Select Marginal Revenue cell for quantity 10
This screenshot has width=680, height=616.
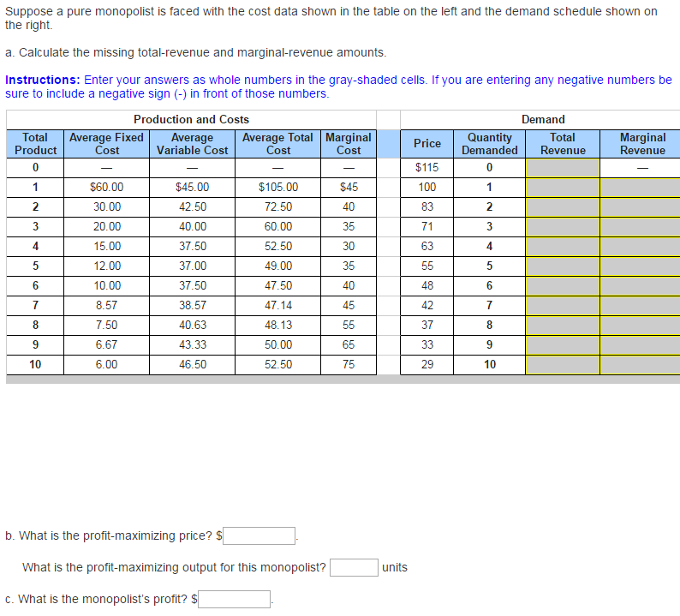click(x=640, y=365)
